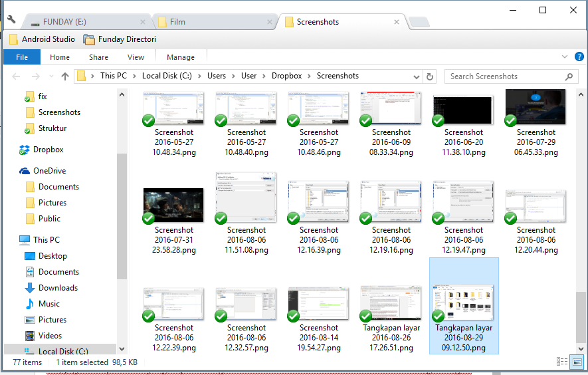Expand chevron after Users in path

233,76
